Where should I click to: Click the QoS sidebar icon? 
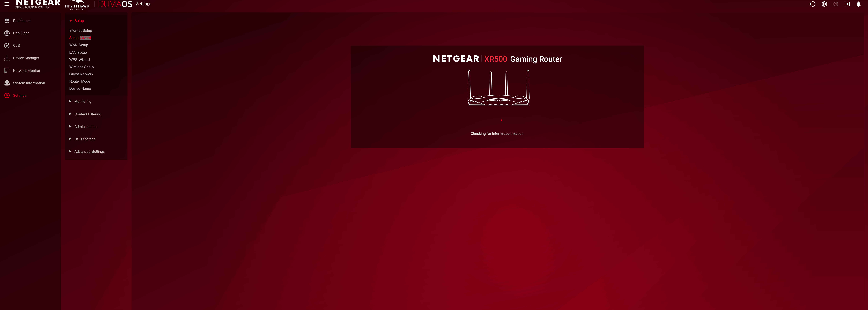(7, 45)
